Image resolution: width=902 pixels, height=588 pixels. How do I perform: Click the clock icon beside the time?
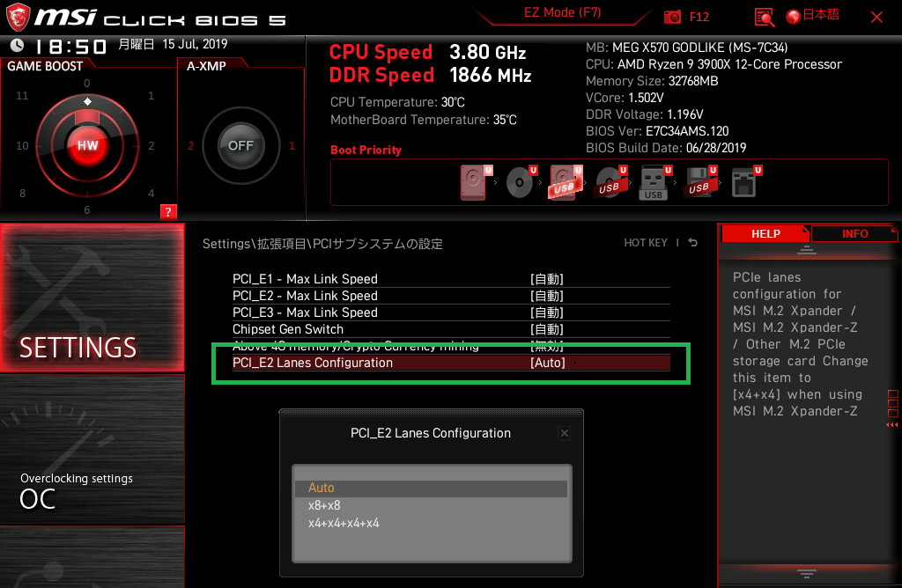(17, 46)
